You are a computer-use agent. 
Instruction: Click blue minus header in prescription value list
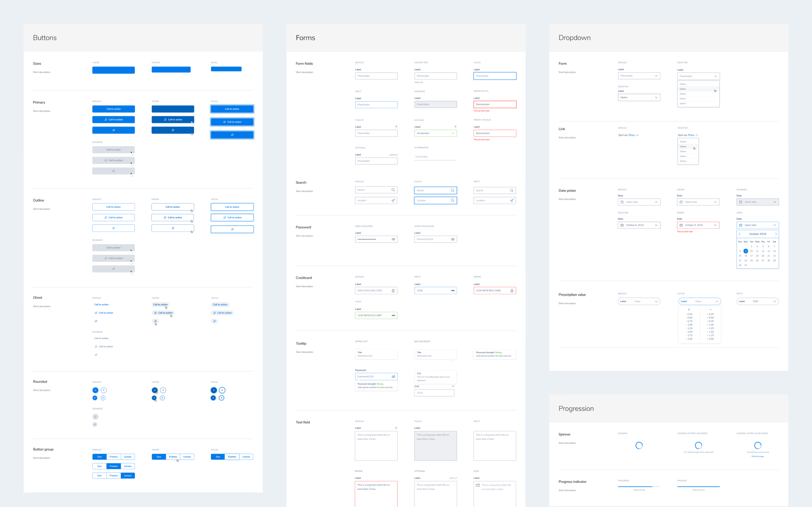[x=710, y=309]
